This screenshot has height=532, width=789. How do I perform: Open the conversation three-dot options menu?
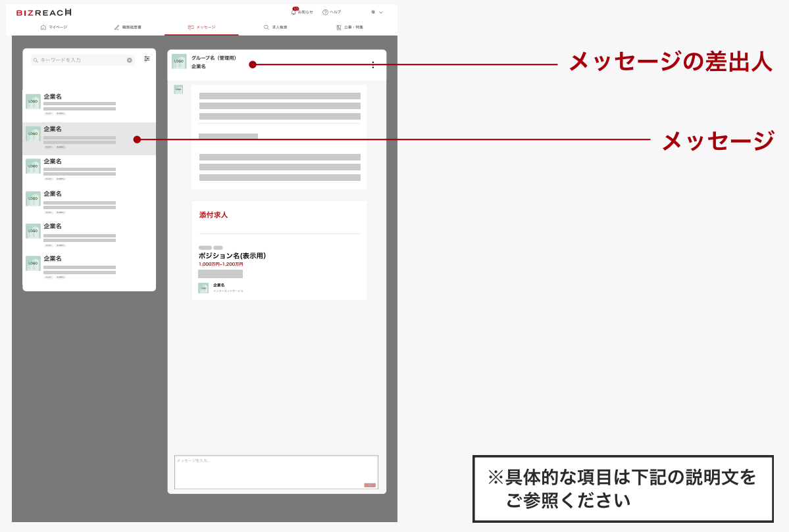pyautogui.click(x=373, y=64)
